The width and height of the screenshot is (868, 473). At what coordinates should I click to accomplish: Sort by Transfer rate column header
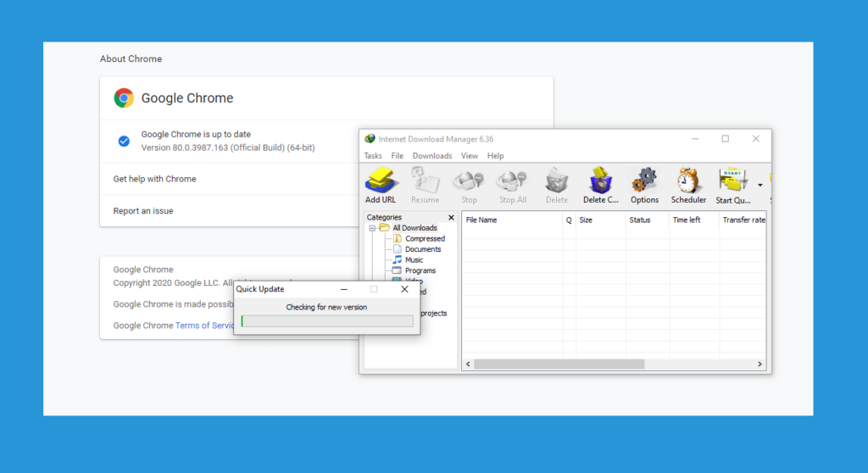point(743,220)
